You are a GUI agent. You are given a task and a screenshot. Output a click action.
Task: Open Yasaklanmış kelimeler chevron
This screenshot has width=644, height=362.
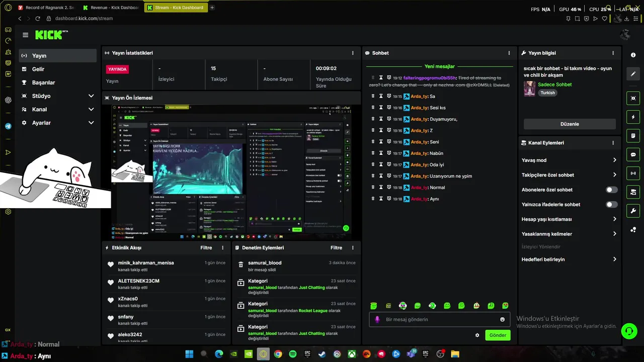pyautogui.click(x=614, y=234)
